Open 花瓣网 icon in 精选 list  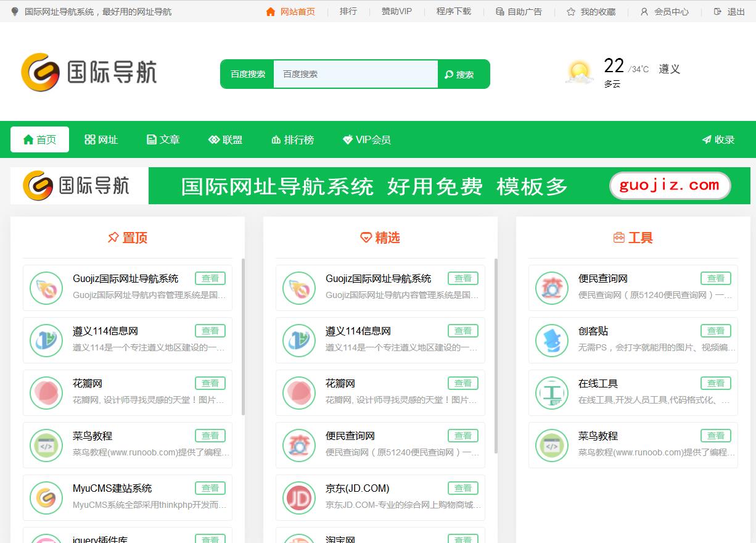point(299,393)
